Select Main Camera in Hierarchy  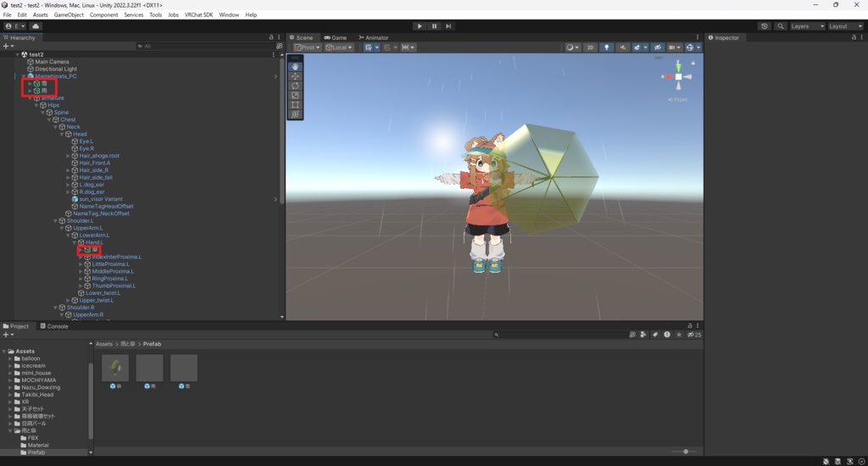pos(52,62)
